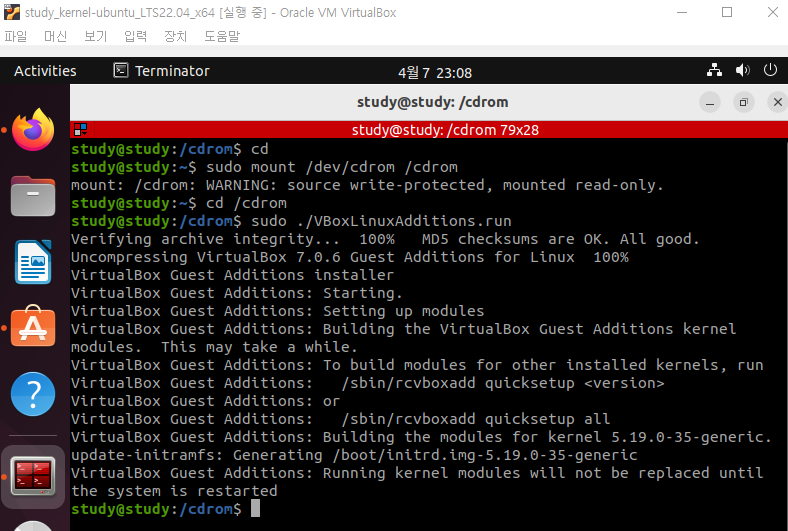The height and width of the screenshot is (531, 788).
Task: Click the red terminal titlebar 'study@study: /cdrom 79x28'
Action: tap(445, 130)
